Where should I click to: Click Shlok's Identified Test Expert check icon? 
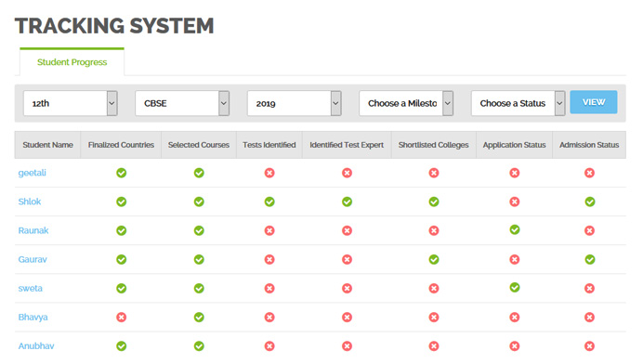coord(347,201)
